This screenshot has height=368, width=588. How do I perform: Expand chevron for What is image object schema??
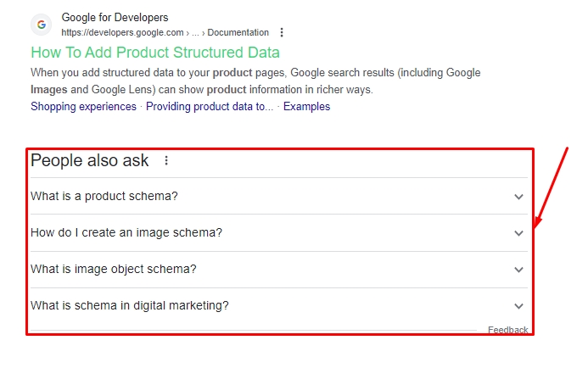click(518, 270)
